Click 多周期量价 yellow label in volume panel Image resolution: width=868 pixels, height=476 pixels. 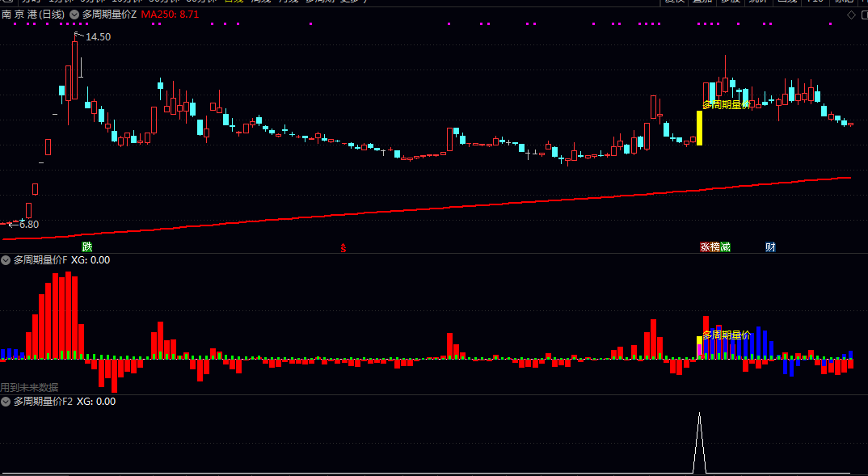(x=727, y=335)
